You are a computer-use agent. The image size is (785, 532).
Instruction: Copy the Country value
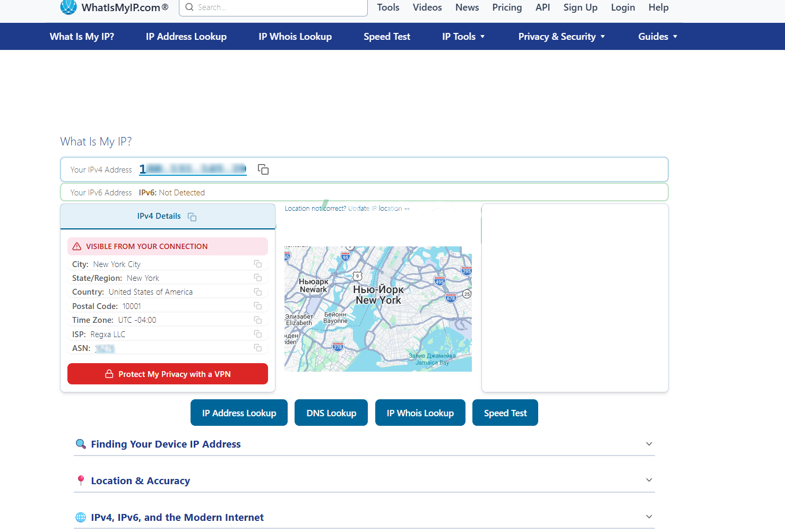pos(258,292)
